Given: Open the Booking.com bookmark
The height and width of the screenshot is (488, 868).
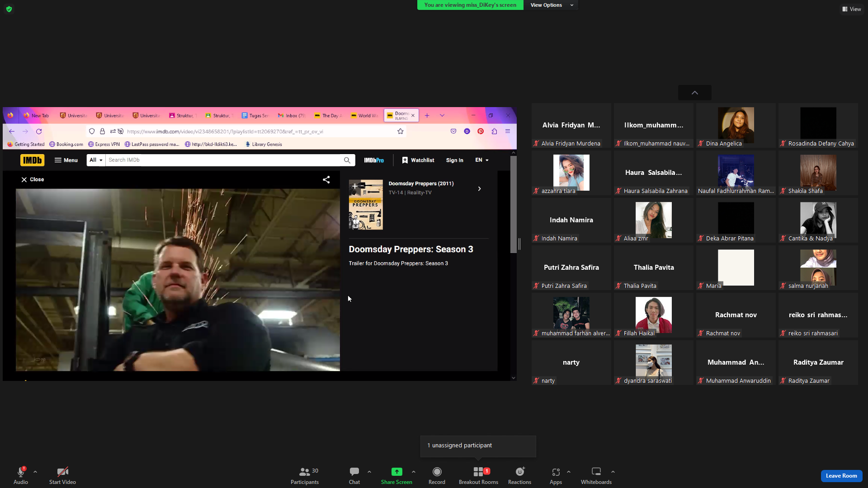Looking at the screenshot, I should (66, 145).
